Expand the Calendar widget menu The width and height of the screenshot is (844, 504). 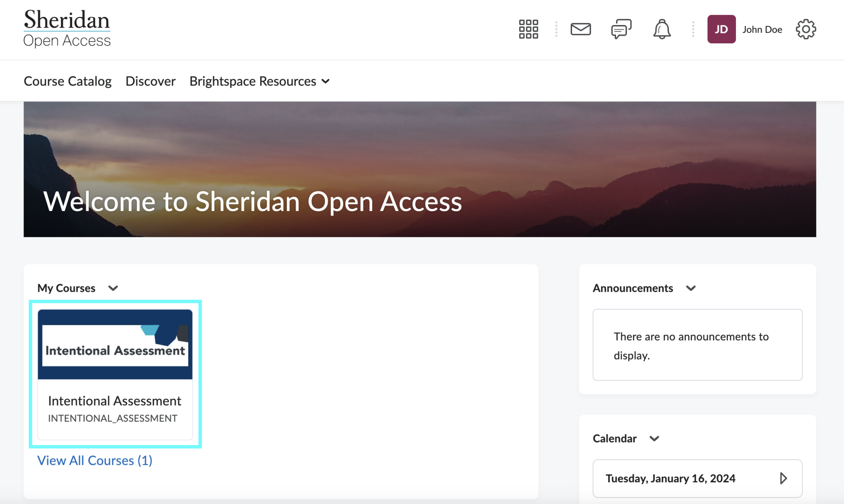(x=654, y=438)
